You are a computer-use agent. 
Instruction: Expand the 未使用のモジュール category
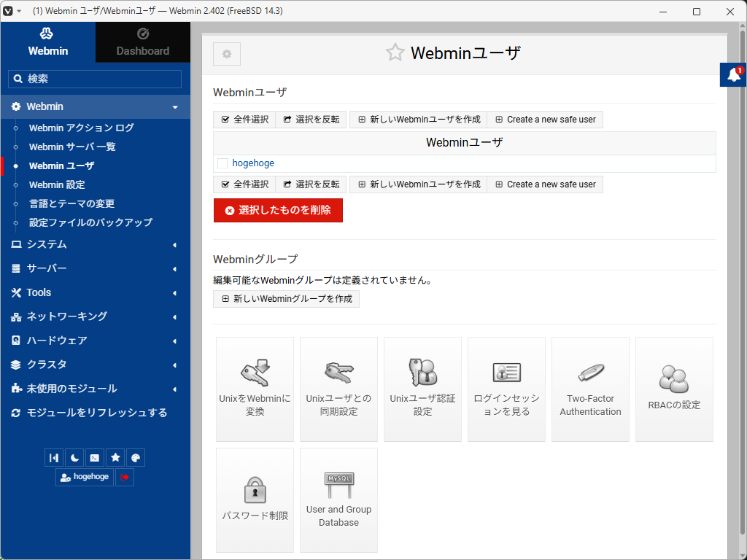coord(96,389)
